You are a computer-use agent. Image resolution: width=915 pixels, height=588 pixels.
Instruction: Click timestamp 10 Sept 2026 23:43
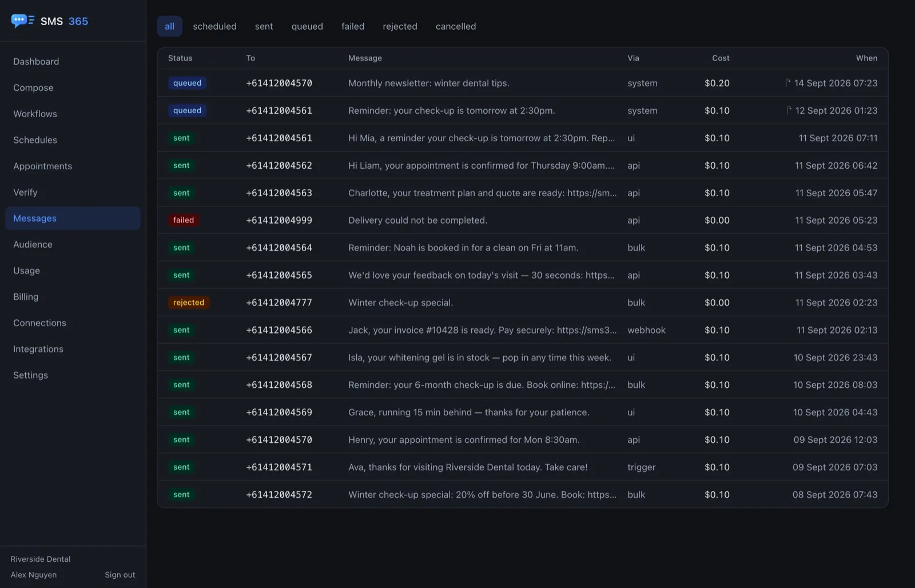(x=836, y=357)
